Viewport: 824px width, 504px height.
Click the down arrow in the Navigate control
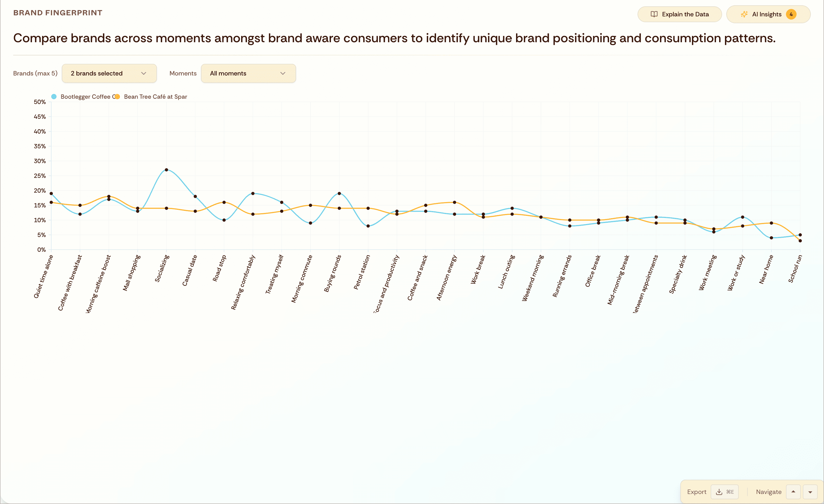coord(811,492)
